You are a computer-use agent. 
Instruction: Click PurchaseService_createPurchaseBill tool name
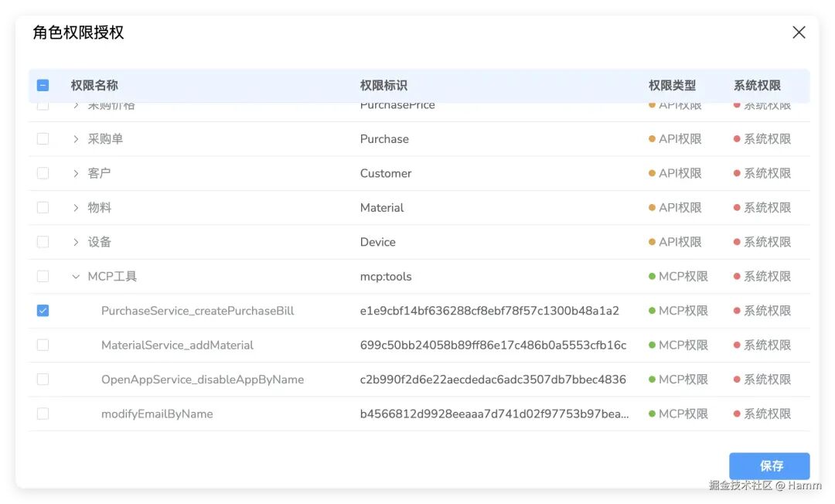[198, 311]
